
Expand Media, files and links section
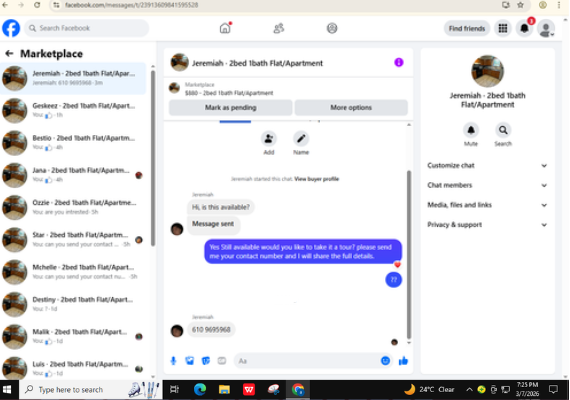tap(487, 205)
